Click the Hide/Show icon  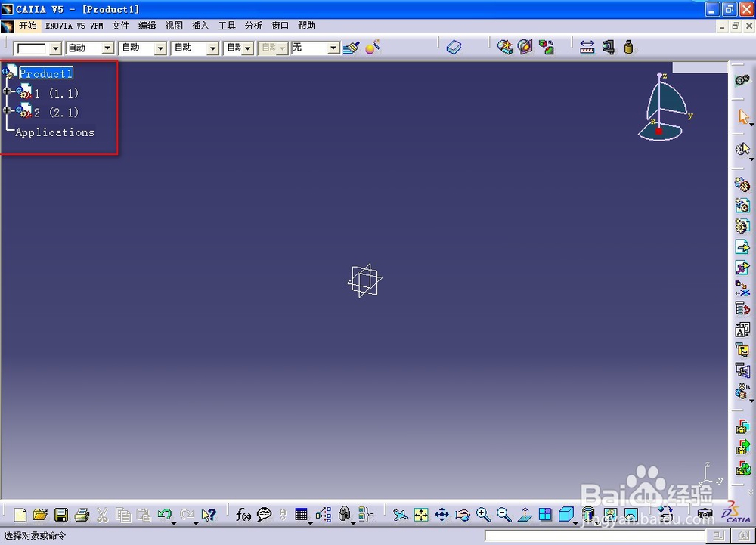(x=610, y=515)
